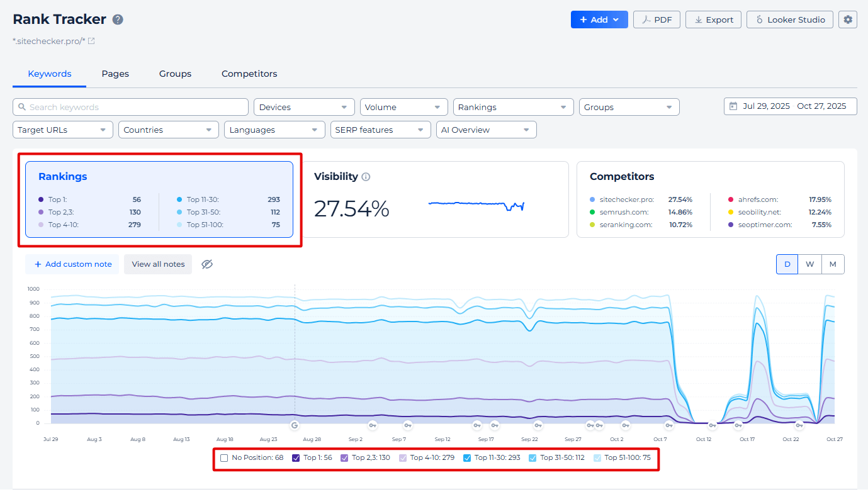Click the Google update marker on the chart
The height and width of the screenshot is (492, 868).
coord(294,425)
